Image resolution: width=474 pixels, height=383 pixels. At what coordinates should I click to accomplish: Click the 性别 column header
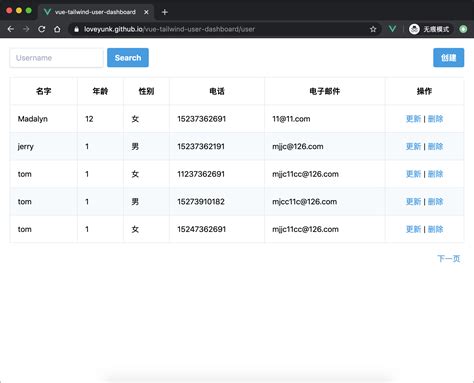point(146,91)
